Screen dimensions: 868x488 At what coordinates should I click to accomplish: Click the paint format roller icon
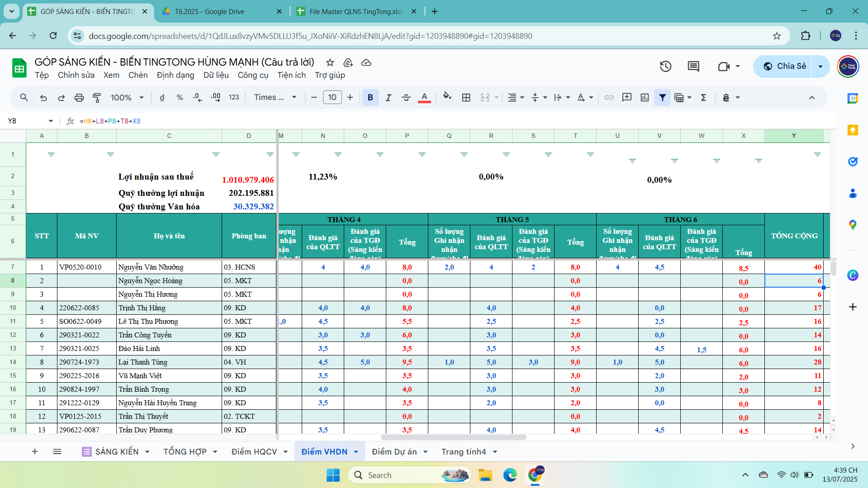pyautogui.click(x=97, y=97)
